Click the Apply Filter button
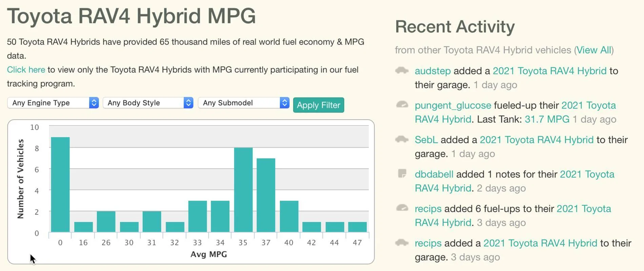 tap(318, 105)
